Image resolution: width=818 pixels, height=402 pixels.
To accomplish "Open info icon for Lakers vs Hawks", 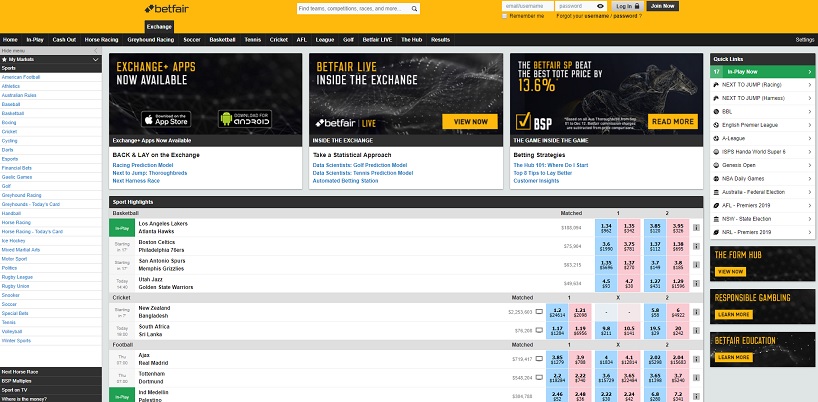I will tap(696, 227).
